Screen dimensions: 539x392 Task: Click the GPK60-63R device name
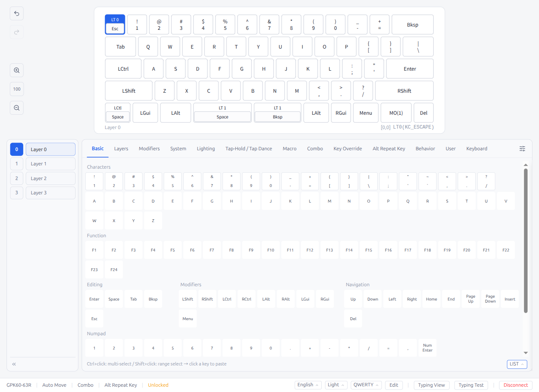[19, 385]
